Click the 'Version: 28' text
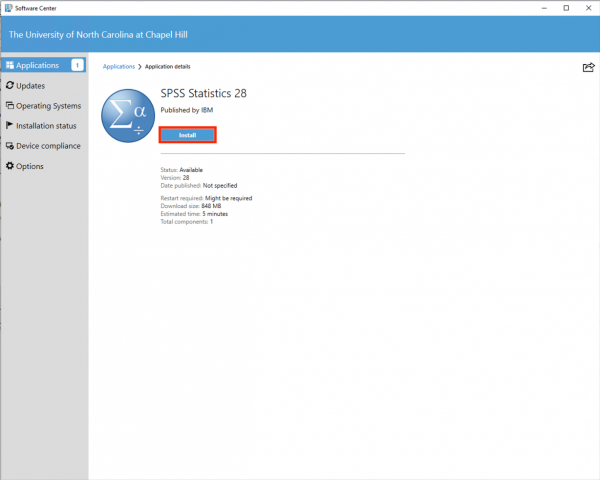Screen dimensions: 600x480 pyautogui.click(x=175, y=178)
